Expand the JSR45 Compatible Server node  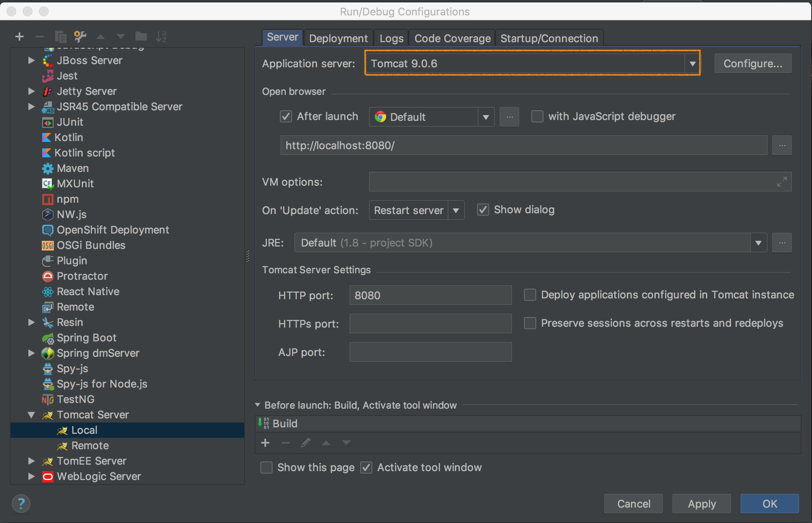pos(31,107)
